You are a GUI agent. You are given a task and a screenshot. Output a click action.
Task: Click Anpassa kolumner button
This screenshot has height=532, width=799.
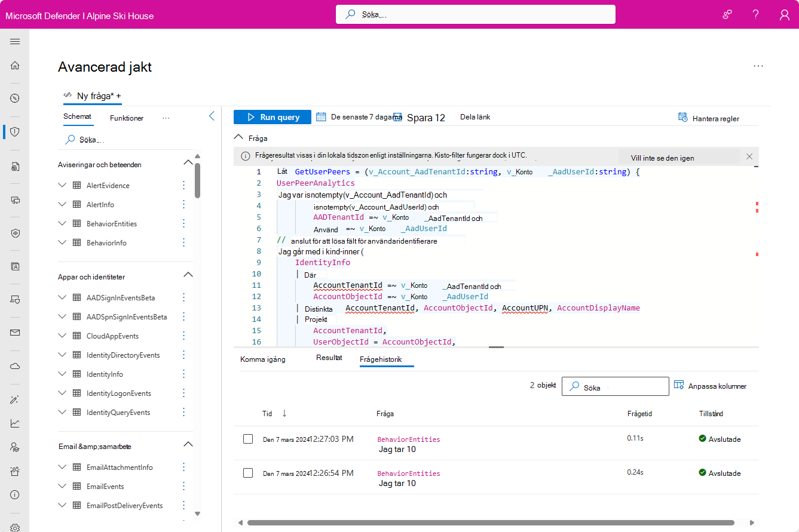(711, 386)
